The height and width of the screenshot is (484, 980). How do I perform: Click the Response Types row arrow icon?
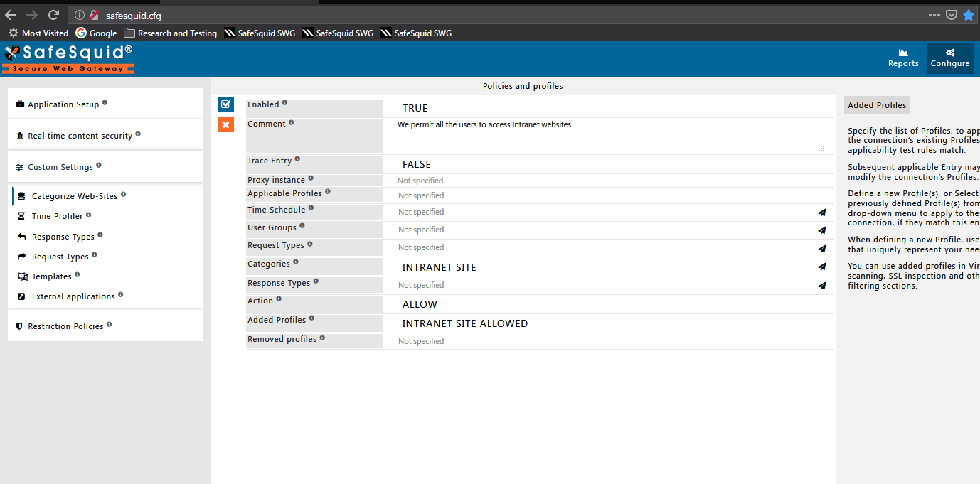pyautogui.click(x=822, y=286)
